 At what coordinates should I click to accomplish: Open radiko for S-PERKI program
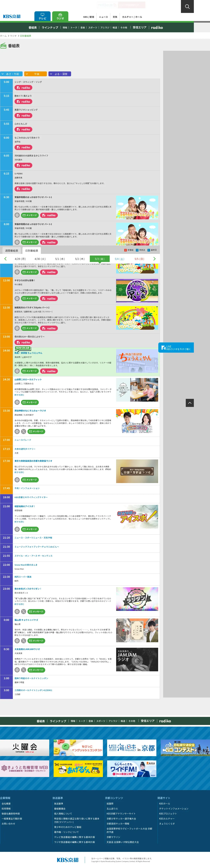pos(23,189)
